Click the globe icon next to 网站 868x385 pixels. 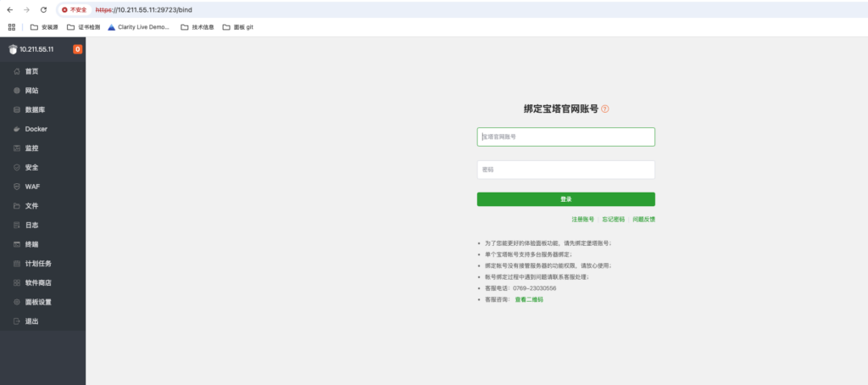pos(16,91)
